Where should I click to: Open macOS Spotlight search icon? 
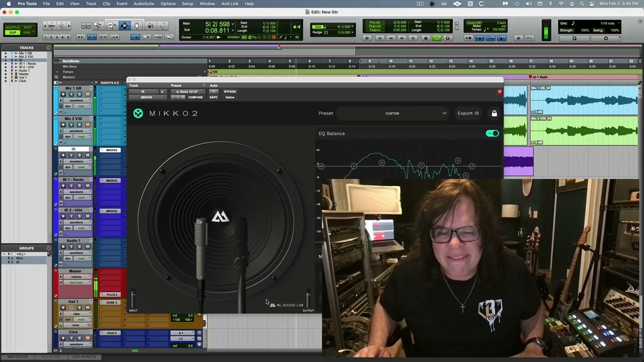point(582,4)
